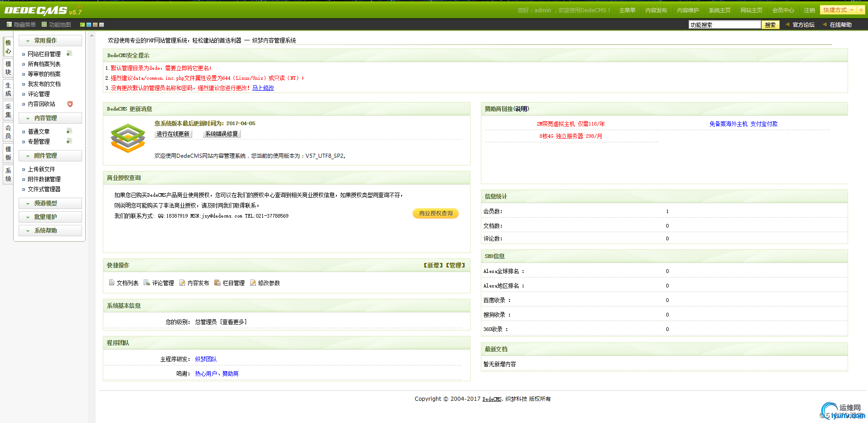Switch to the 模块 side tab
Image resolution: width=868 pixels, height=423 pixels.
(x=8, y=68)
